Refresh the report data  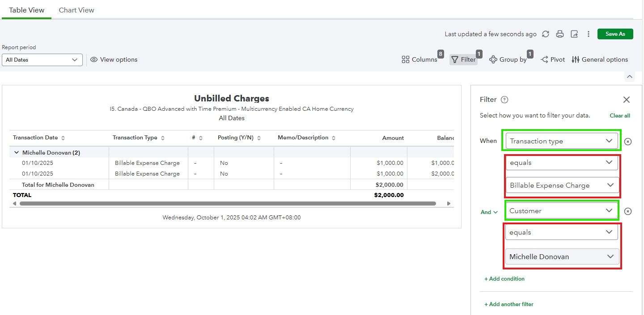546,34
